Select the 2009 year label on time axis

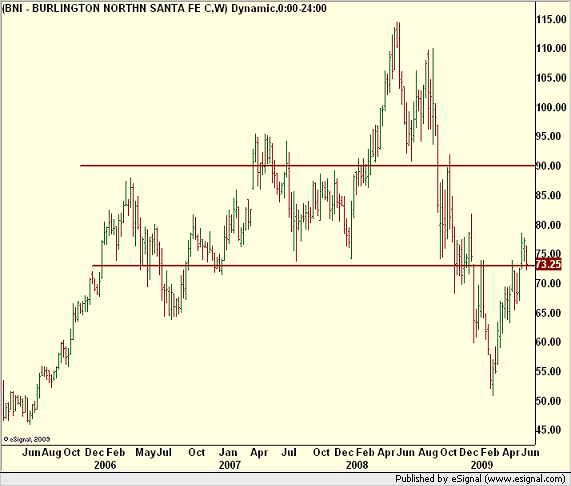point(482,465)
